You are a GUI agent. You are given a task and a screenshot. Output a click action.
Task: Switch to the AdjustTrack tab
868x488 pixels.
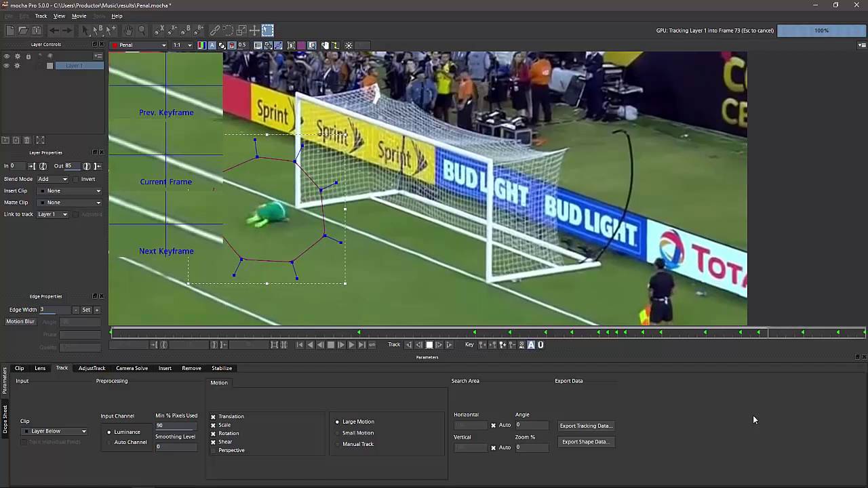[92, 368]
